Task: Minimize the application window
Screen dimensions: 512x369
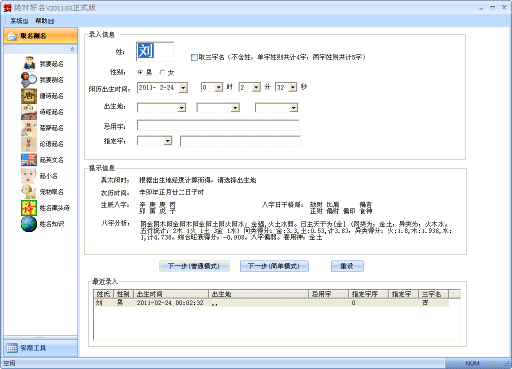Action: 481,8
